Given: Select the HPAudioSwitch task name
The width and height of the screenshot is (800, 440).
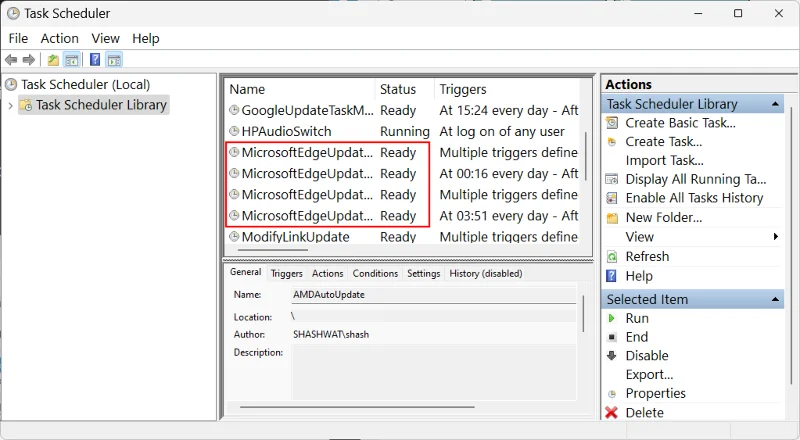Looking at the screenshot, I should 286,132.
